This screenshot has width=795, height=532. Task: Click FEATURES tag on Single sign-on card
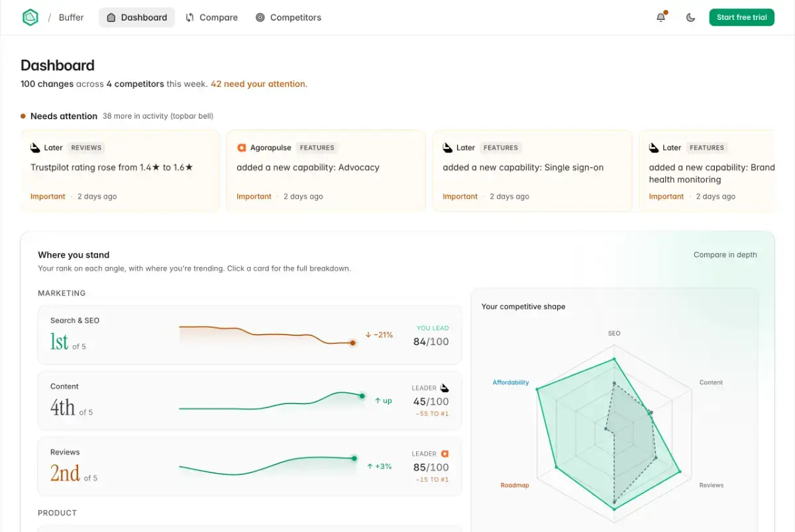(x=501, y=148)
